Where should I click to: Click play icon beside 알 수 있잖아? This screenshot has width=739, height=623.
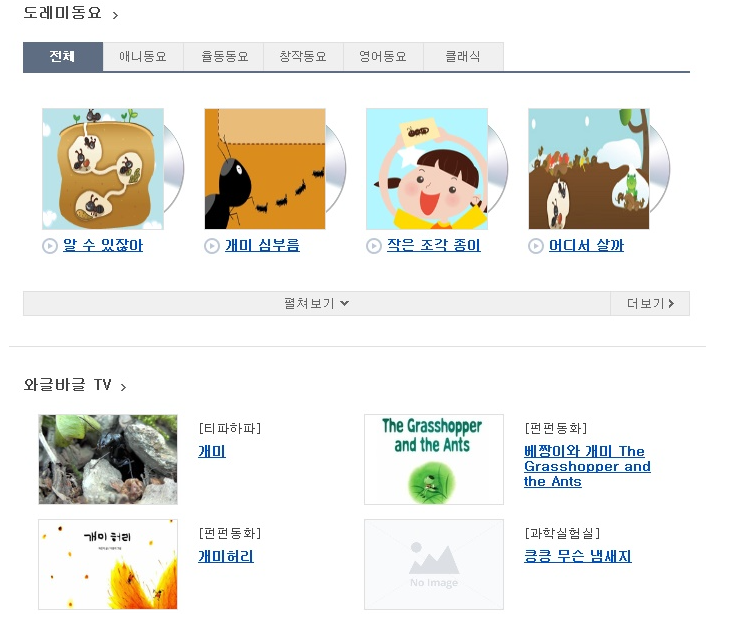[x=49, y=246]
